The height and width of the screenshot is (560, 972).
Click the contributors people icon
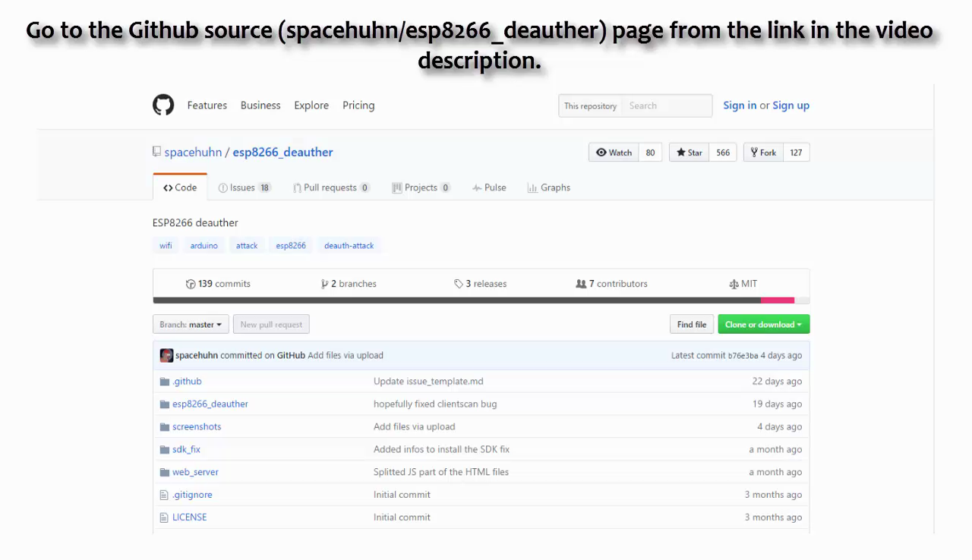tap(581, 284)
